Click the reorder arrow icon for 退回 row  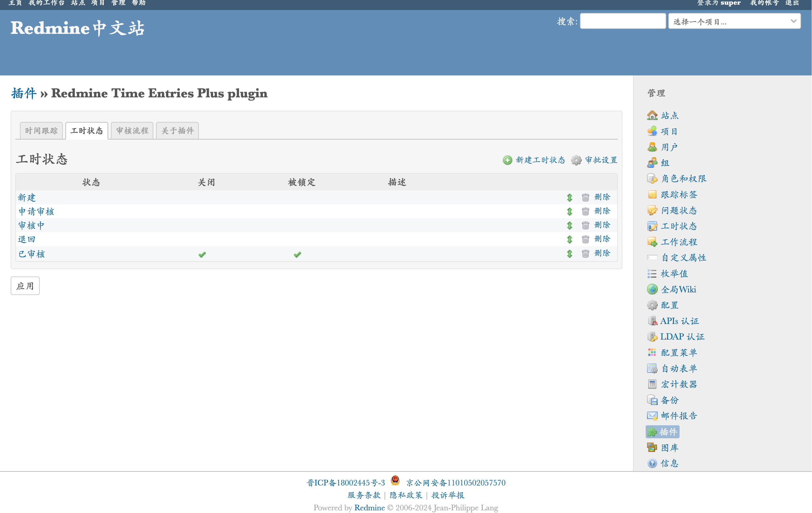(x=570, y=239)
